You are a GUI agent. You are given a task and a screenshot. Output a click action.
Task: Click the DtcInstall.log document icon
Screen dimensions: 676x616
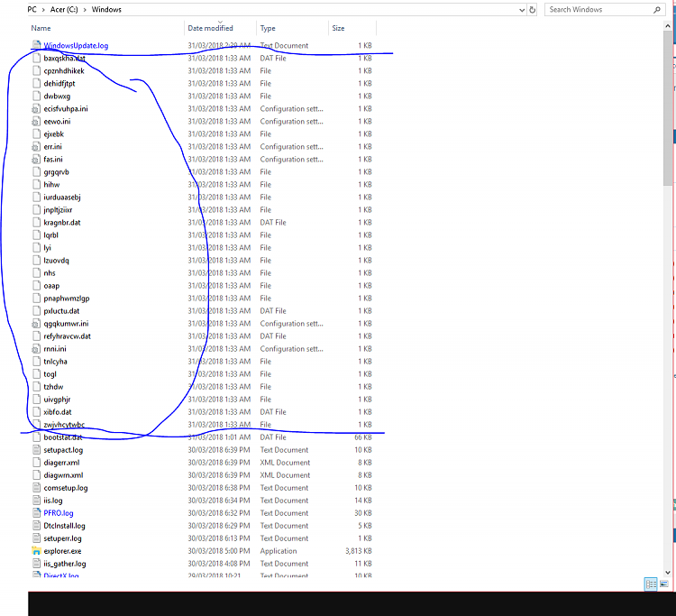point(37,526)
